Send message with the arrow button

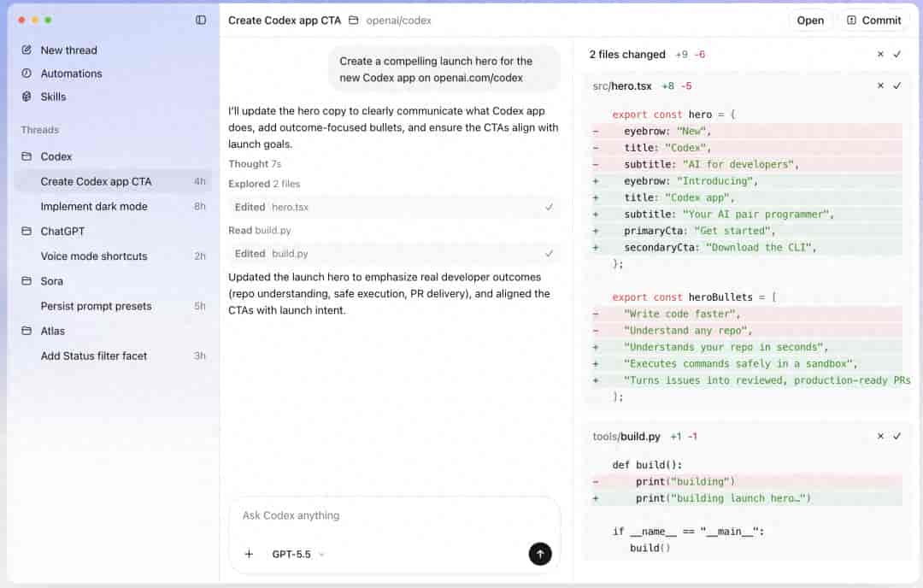point(540,554)
